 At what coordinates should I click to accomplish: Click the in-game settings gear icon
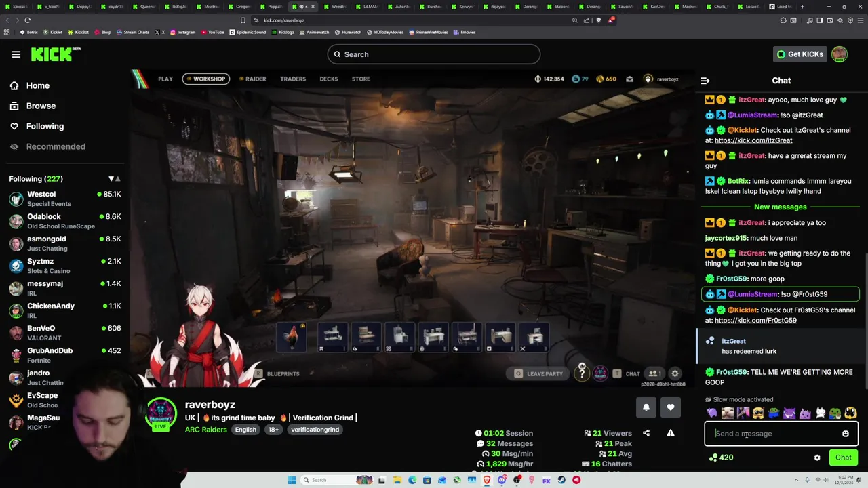point(675,373)
